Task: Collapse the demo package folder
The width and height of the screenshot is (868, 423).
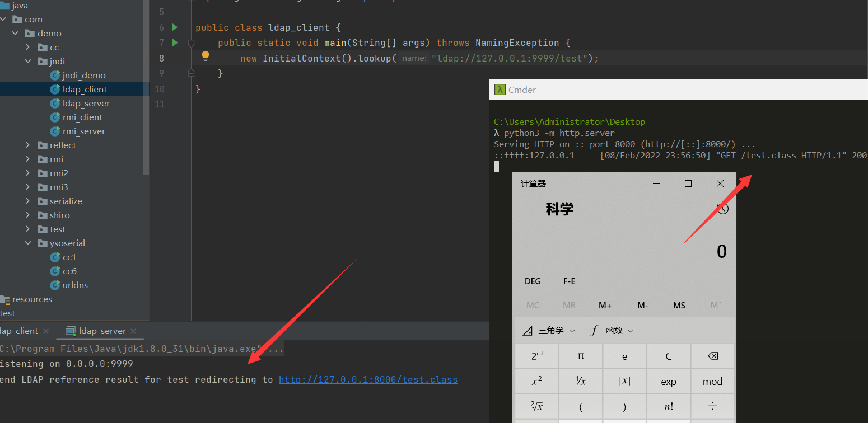Action: tap(16, 33)
